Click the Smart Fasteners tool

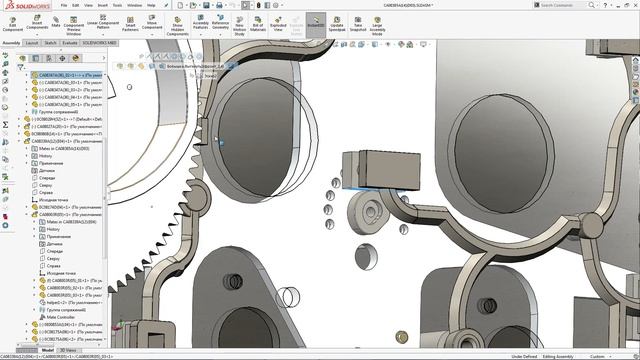point(130,24)
